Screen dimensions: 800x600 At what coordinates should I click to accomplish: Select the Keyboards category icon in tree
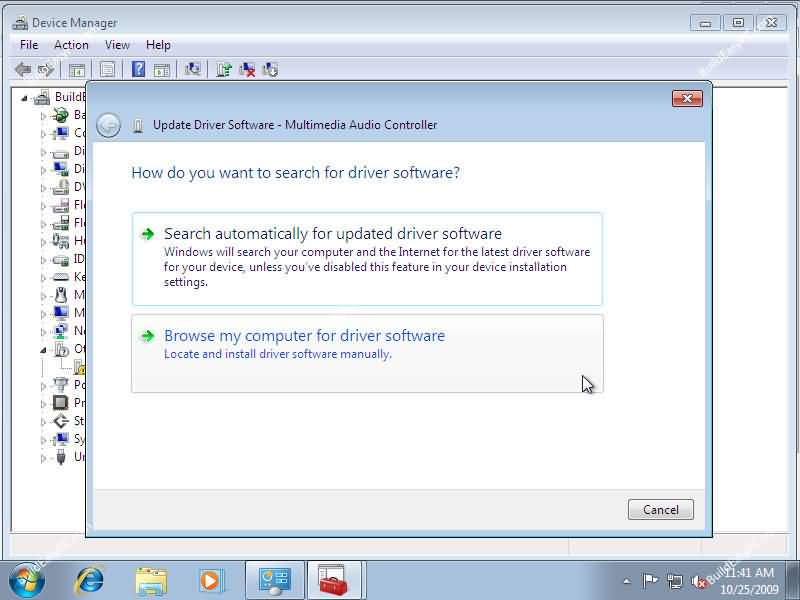[60, 277]
